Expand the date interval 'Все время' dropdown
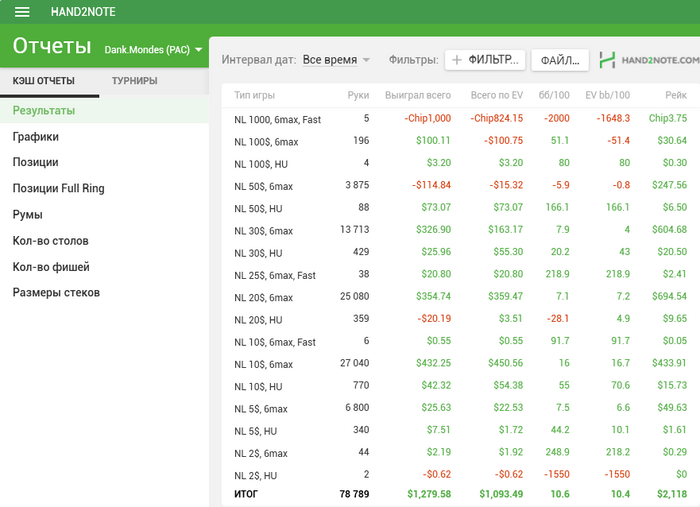This screenshot has height=507, width=700. pos(336,60)
